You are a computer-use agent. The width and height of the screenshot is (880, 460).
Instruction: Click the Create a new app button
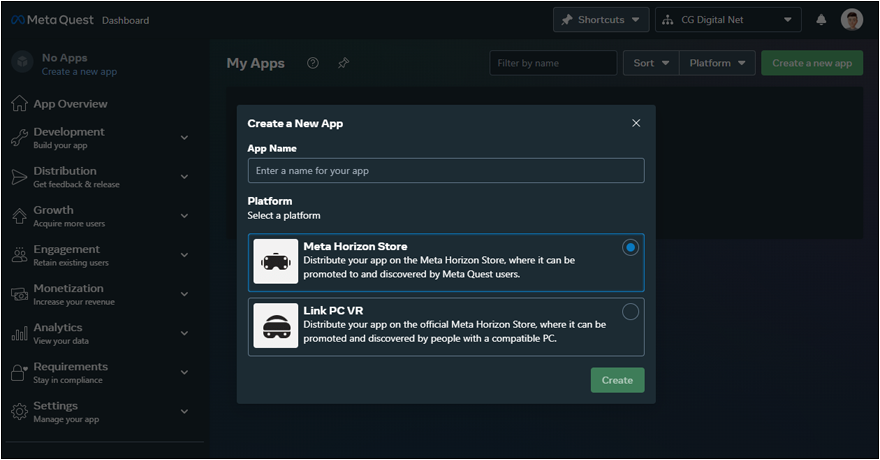tap(812, 63)
